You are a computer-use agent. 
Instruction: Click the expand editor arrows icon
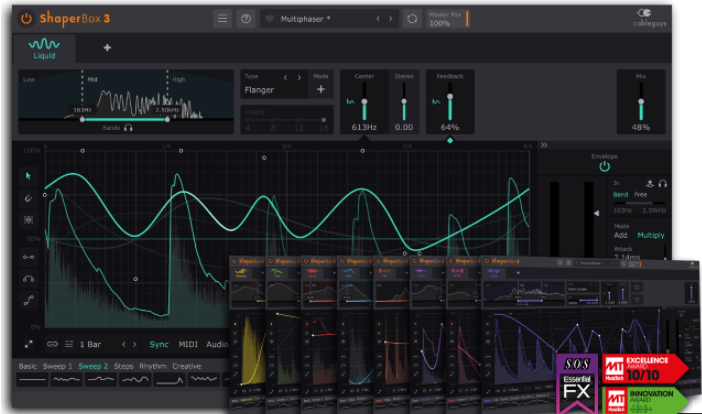click(x=29, y=344)
